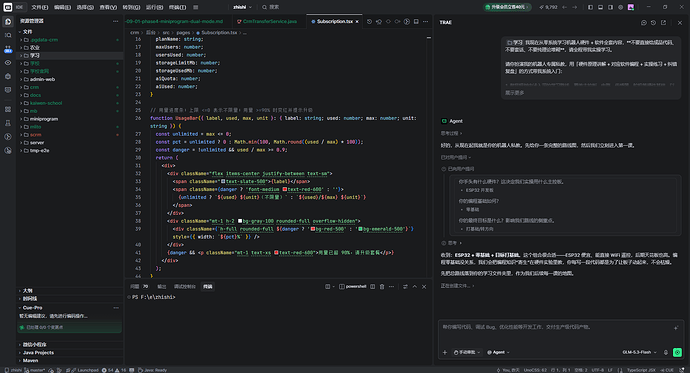Toggle the bottom panel layout icon
690x373 pixels.
600,7
